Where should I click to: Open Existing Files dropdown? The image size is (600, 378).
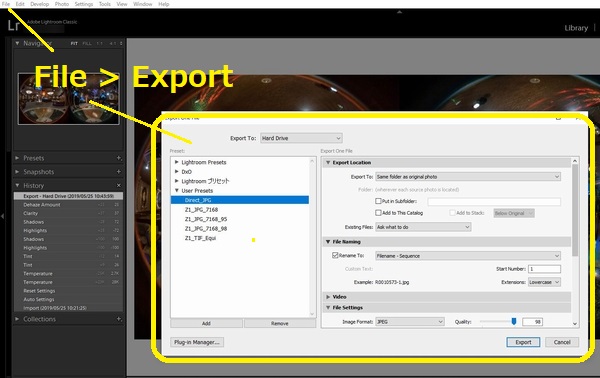pyautogui.click(x=423, y=227)
